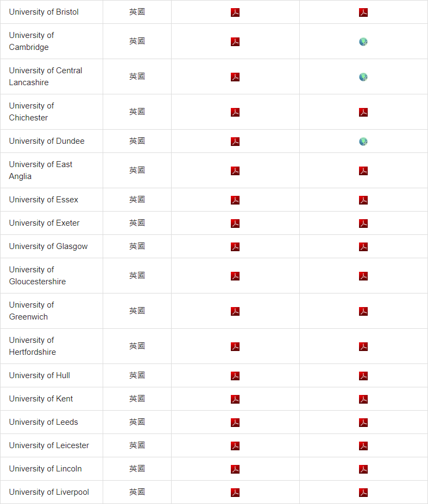
Task: Open the first-column PDF icon for University of Exeter
Action: tap(235, 224)
